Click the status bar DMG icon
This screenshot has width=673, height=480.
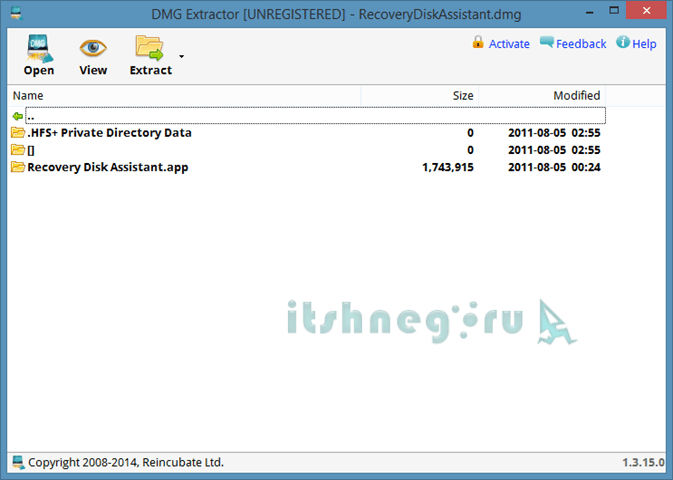click(18, 462)
